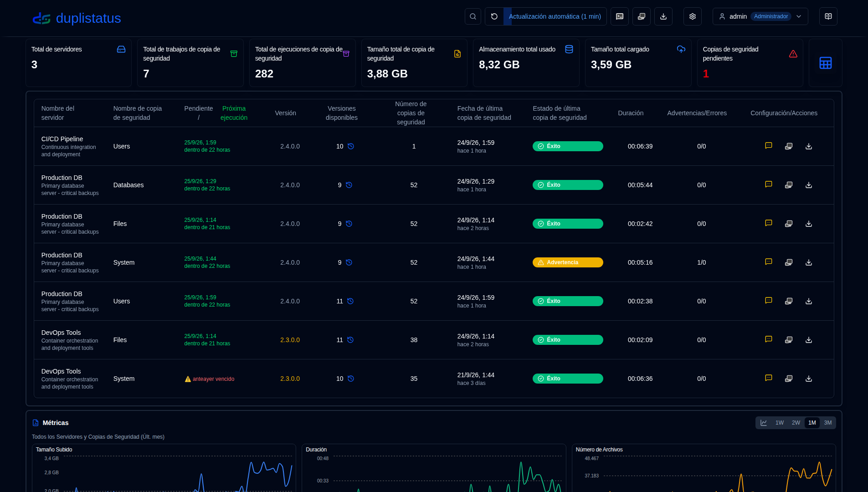Click the header backup collection icon
This screenshot has width=868, height=492.
[x=642, y=16]
